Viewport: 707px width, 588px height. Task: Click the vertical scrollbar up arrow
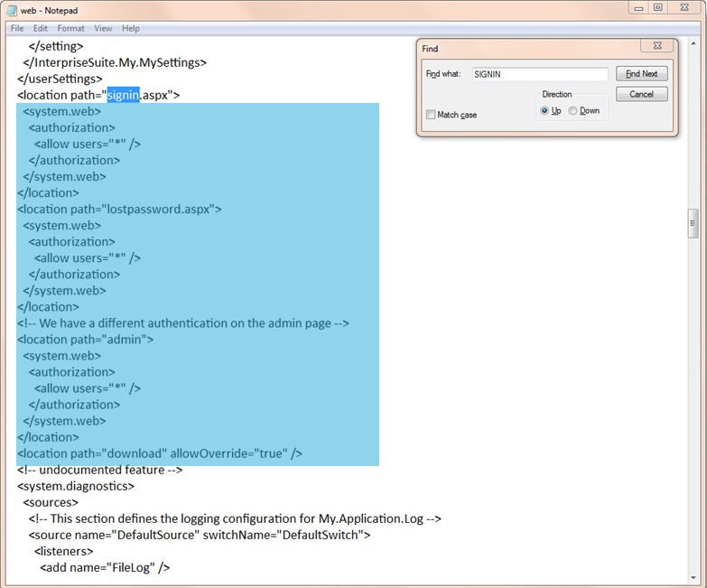coord(693,42)
